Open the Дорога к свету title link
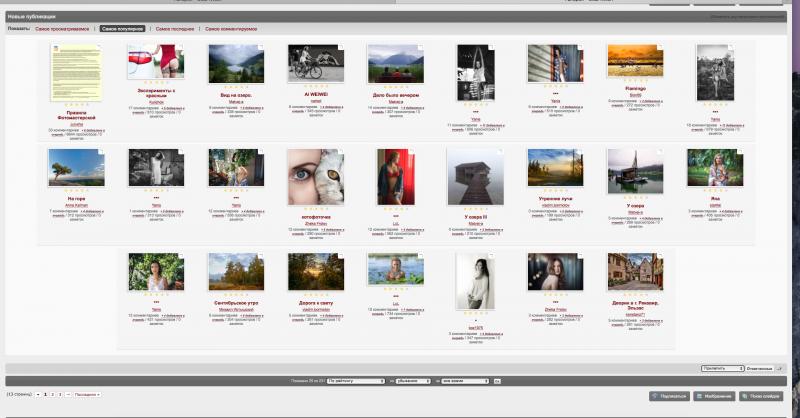This screenshot has height=418, width=800. point(316,303)
